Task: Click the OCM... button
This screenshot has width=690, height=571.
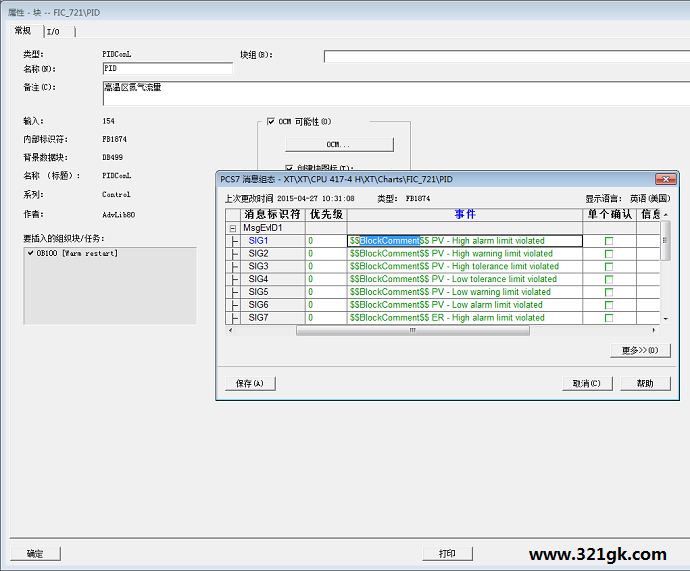Action: (x=339, y=145)
